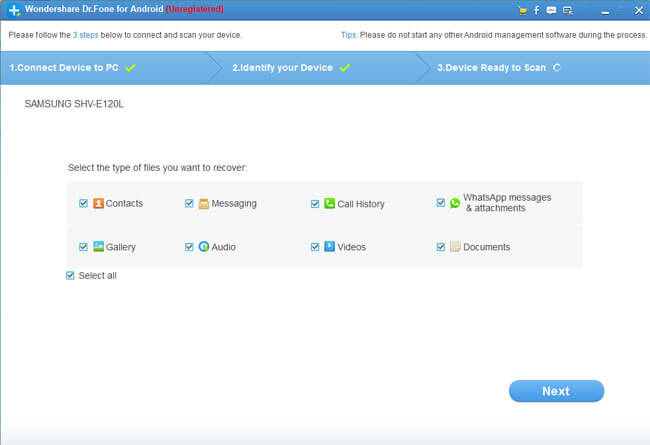Screen dimensions: 650x445
Task: Click the feedback speech bubble icon
Action: pos(551,11)
